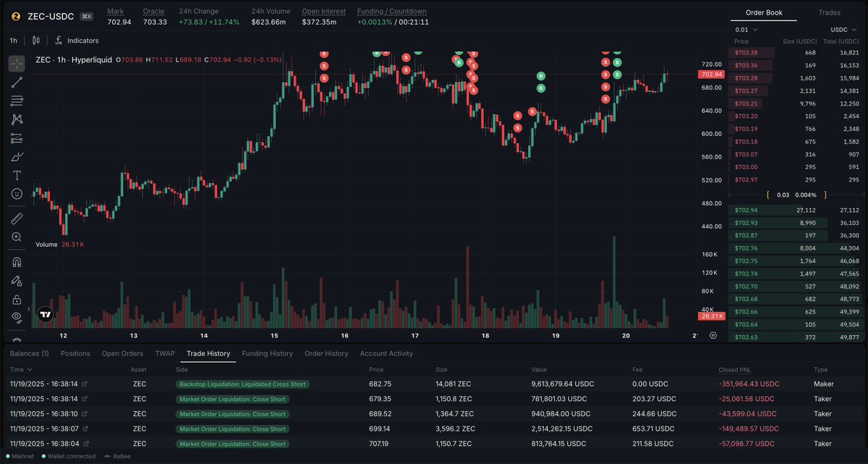Viewport: 868px width, 464px height.
Task: Select the XABCD pattern tool
Action: pos(15,119)
